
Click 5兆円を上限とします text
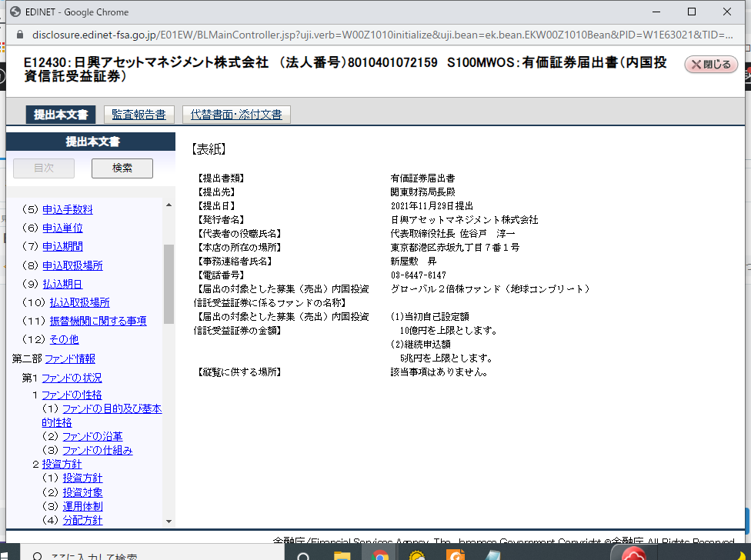447,358
